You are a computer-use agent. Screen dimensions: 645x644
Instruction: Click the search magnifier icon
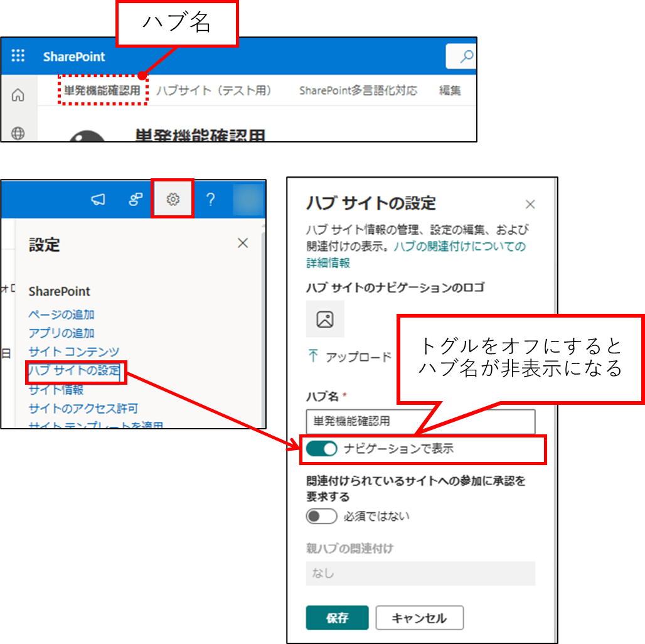point(466,56)
